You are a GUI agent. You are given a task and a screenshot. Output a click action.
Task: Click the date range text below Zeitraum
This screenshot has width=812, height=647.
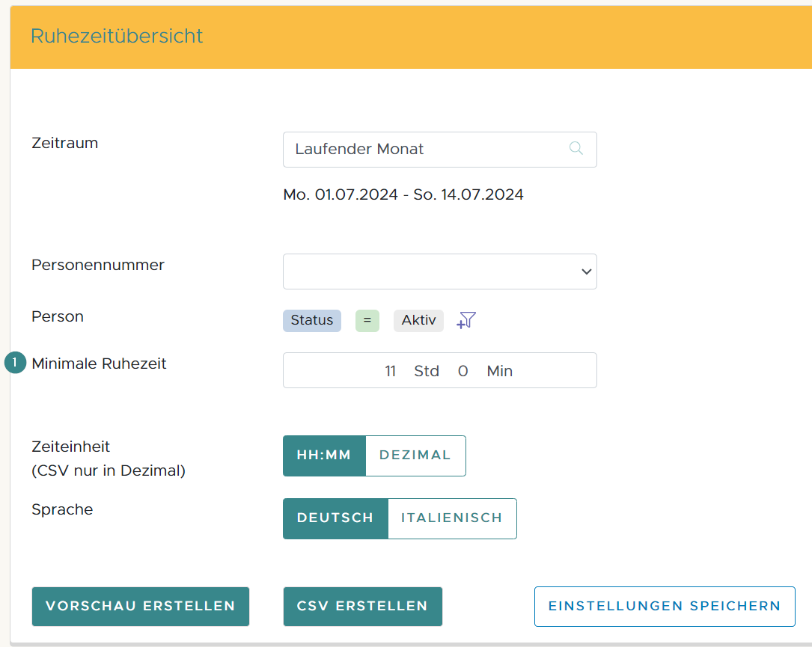tap(403, 195)
